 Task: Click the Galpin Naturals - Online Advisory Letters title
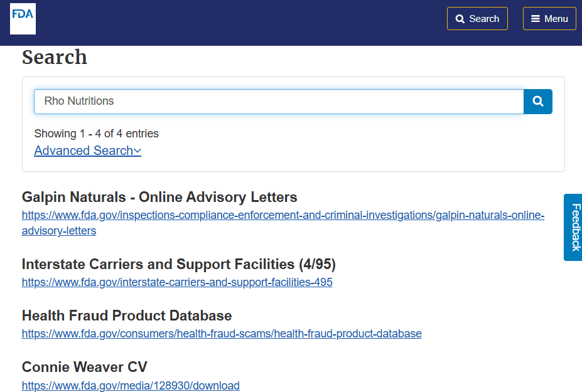tap(159, 197)
